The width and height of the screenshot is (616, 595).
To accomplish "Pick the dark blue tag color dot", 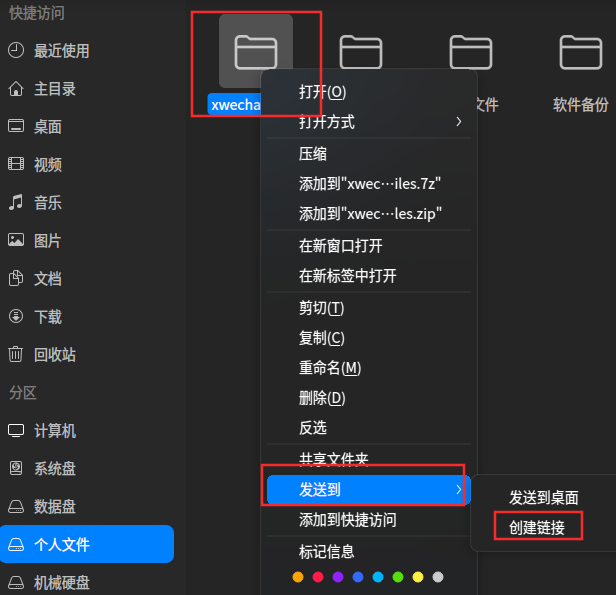I will tap(358, 577).
